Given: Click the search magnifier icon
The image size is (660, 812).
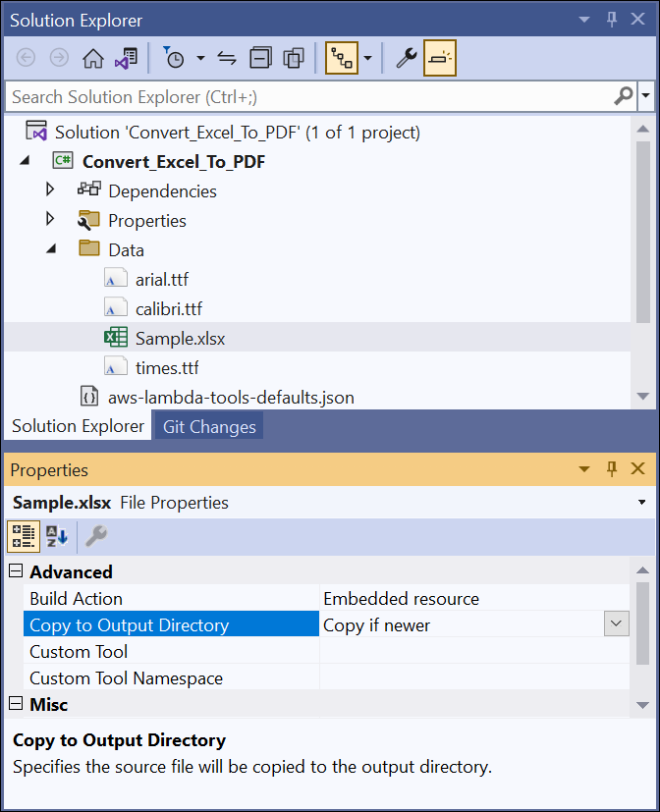Looking at the screenshot, I should coord(623,96).
